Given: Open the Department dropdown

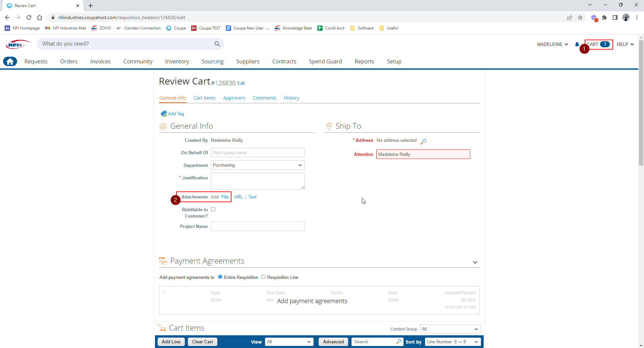Looking at the screenshot, I should [x=258, y=165].
